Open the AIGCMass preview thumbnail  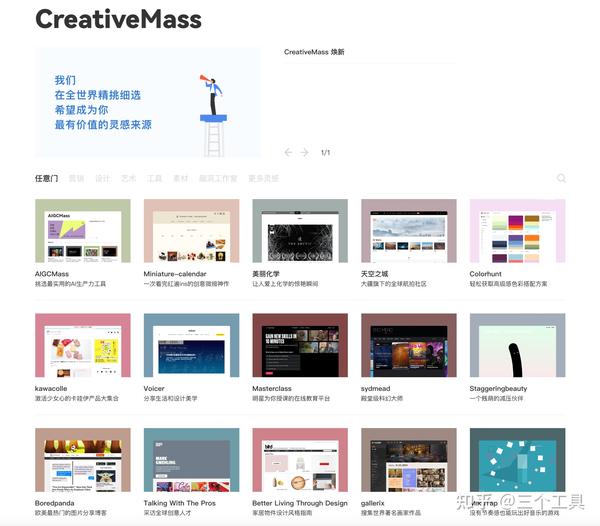(83, 231)
